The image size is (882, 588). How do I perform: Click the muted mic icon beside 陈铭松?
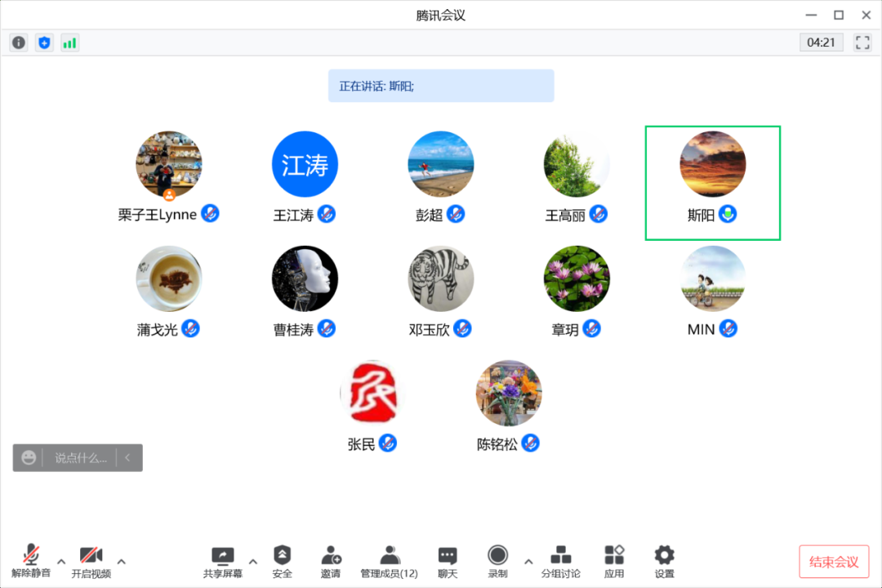pyautogui.click(x=531, y=443)
